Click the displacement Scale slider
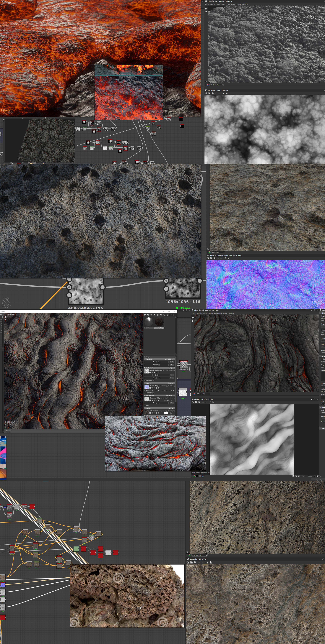Image resolution: width=325 pixels, height=644 pixels. click(157, 375)
